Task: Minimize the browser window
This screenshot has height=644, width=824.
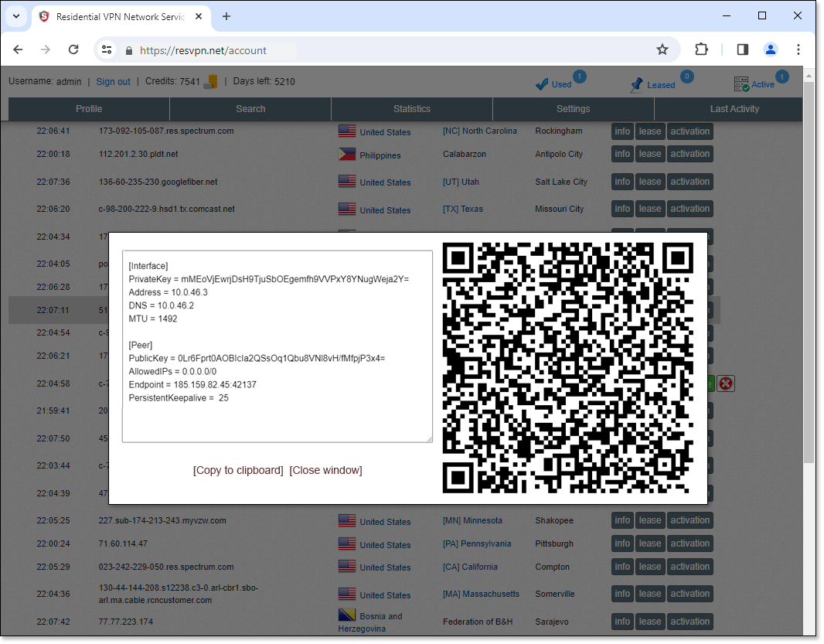Action: (727, 15)
